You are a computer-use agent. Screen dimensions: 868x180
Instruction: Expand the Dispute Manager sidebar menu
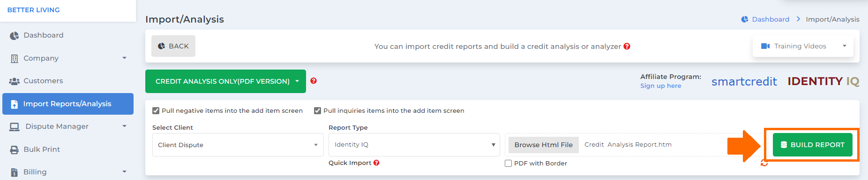coord(68,126)
